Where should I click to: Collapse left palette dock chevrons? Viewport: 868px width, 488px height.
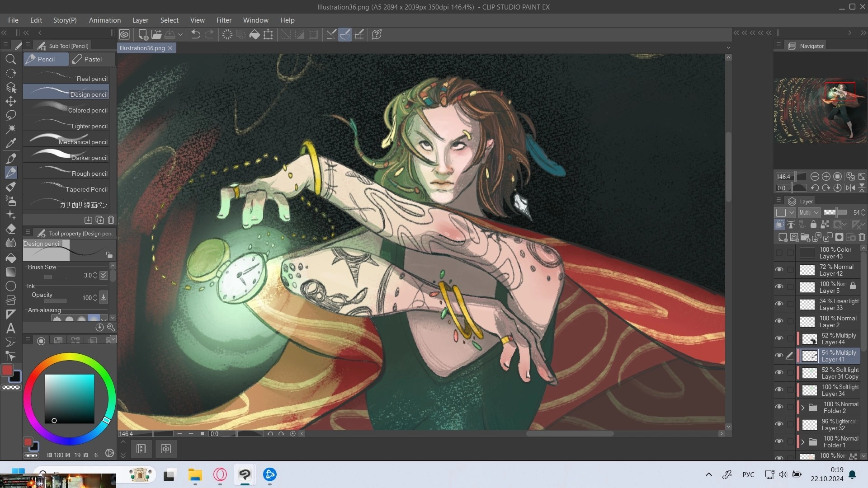(4, 33)
